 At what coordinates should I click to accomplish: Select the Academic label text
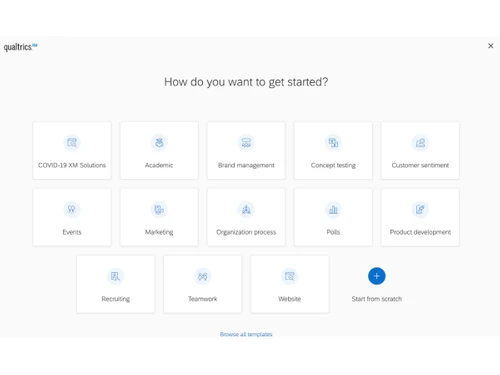pyautogui.click(x=159, y=165)
